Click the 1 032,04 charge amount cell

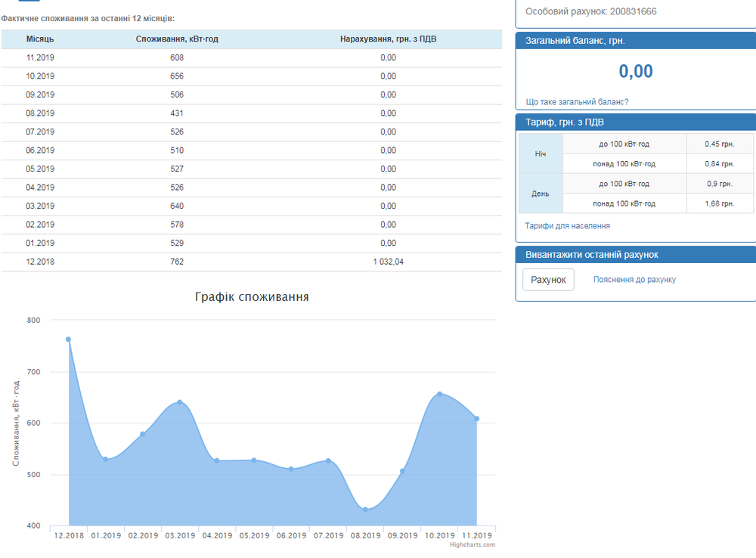pos(388,262)
